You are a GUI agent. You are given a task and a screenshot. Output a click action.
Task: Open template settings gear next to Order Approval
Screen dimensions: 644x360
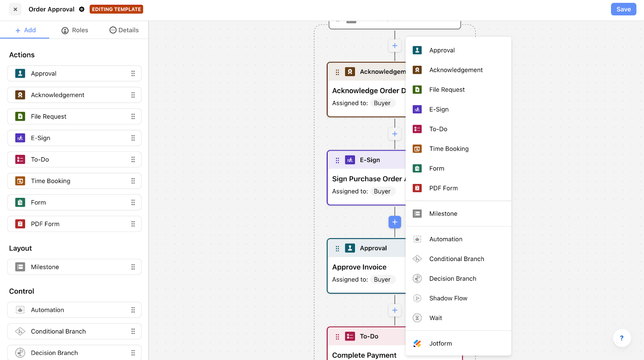[82, 9]
